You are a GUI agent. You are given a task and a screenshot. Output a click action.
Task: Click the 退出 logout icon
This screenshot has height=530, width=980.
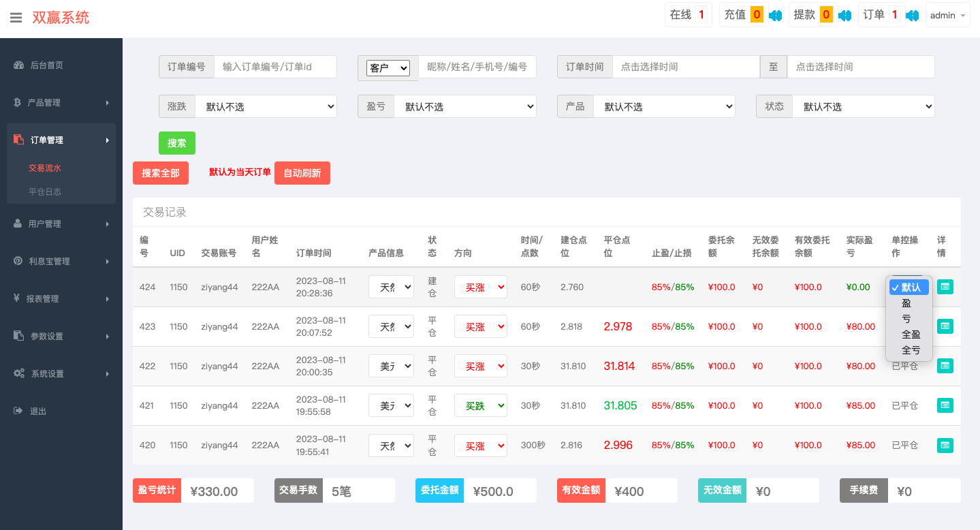pyautogui.click(x=16, y=410)
